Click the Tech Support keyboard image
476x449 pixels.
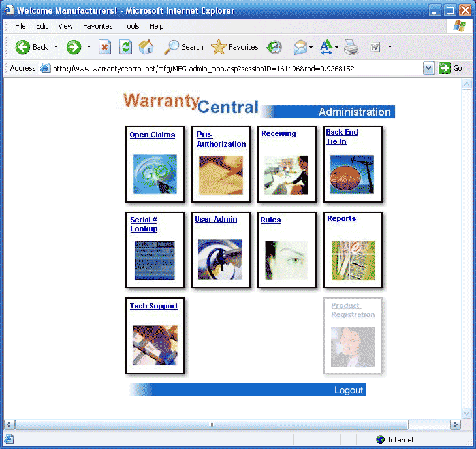coord(155,345)
